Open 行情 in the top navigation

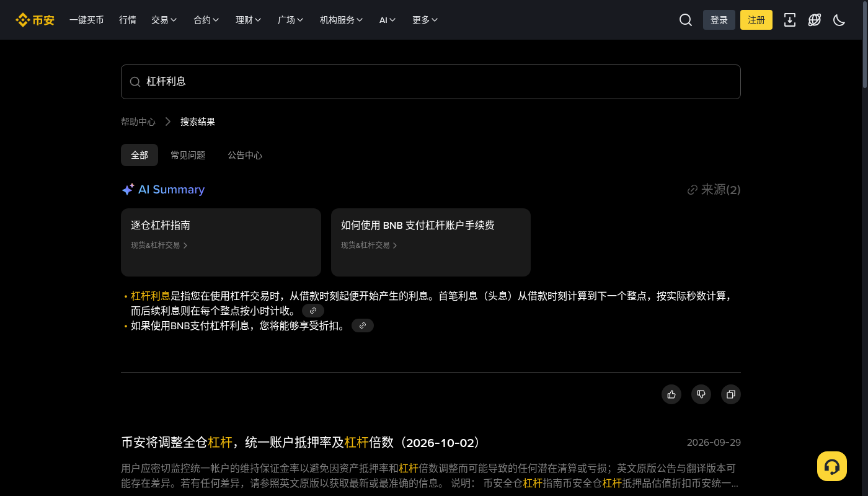pyautogui.click(x=128, y=20)
